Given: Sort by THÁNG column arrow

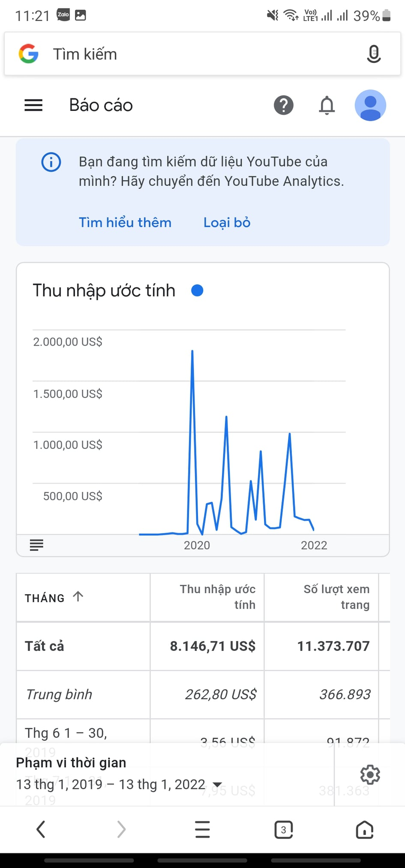Looking at the screenshot, I should click(78, 597).
